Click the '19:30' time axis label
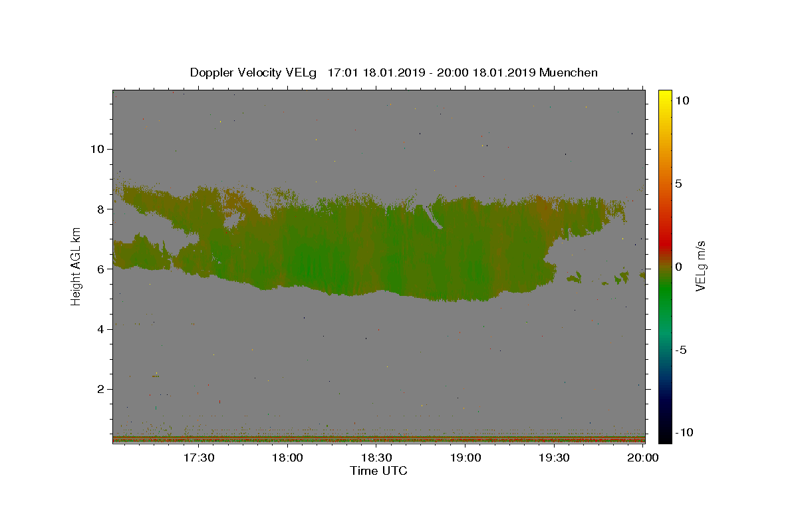 pyautogui.click(x=554, y=458)
